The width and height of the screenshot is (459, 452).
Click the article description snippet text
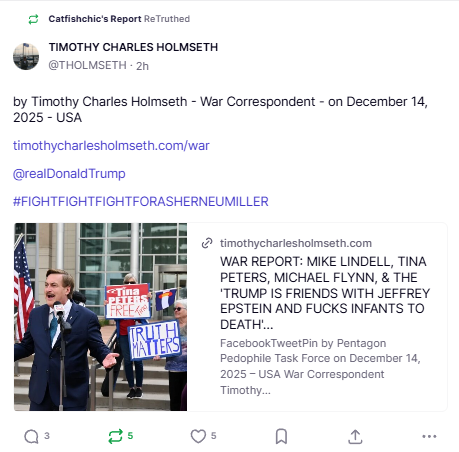(x=320, y=366)
